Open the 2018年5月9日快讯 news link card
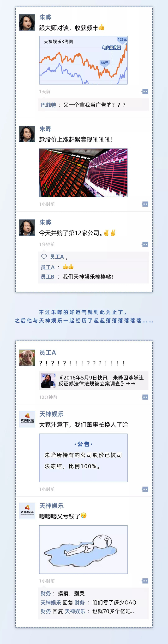This screenshot has height=644, width=168. 94,381
